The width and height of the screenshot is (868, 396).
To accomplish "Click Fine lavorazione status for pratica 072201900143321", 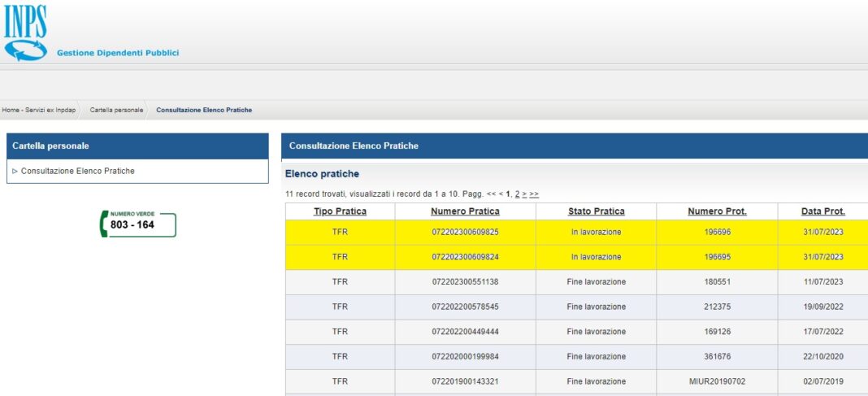I will click(597, 381).
